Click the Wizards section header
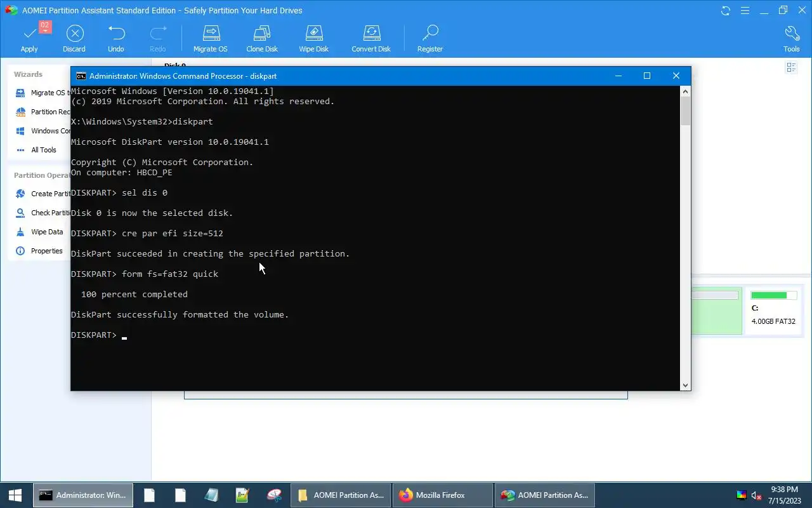 28,74
